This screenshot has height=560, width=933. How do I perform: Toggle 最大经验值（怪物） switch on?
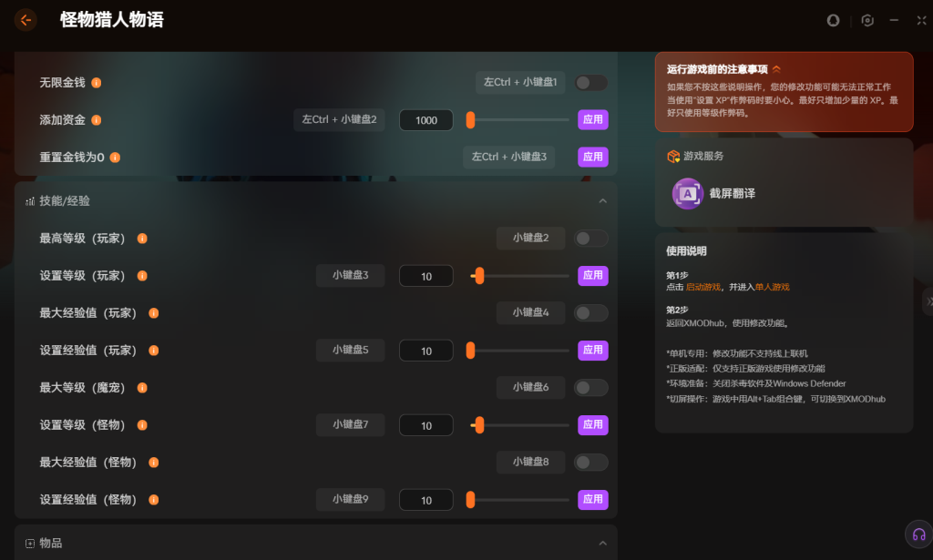click(590, 463)
